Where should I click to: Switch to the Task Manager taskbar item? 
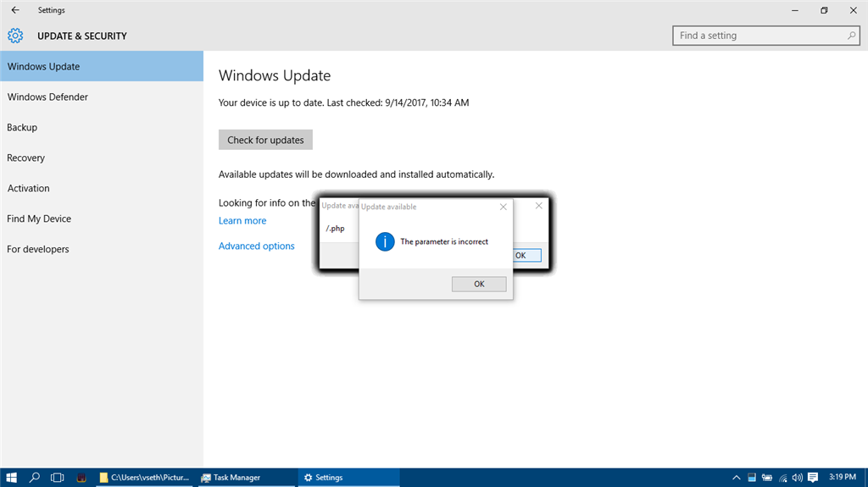pos(245,478)
